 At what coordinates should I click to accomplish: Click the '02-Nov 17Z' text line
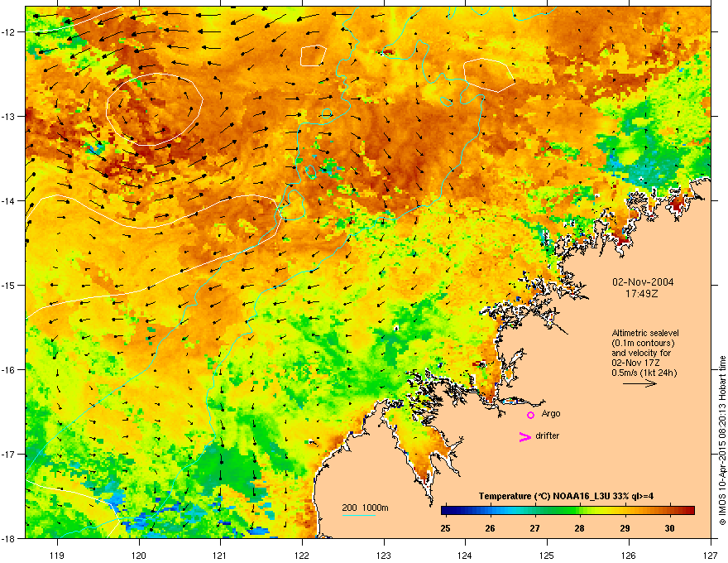(x=635, y=363)
